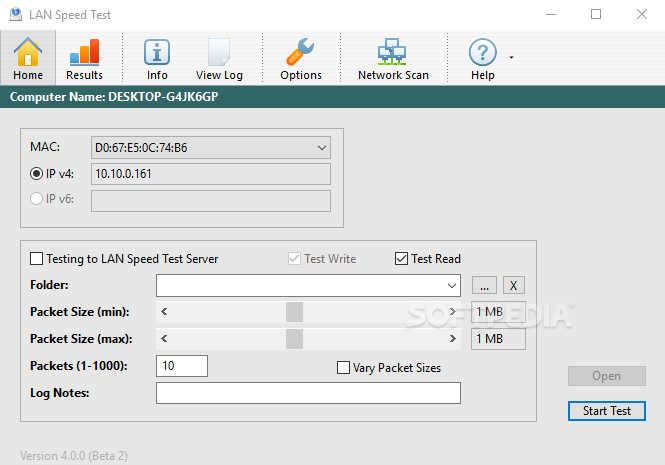Image resolution: width=665 pixels, height=465 pixels.
Task: Click the empty IP v6 field
Action: point(211,201)
